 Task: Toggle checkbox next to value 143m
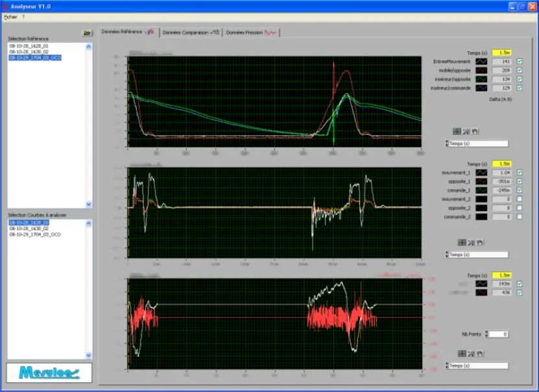click(x=520, y=284)
